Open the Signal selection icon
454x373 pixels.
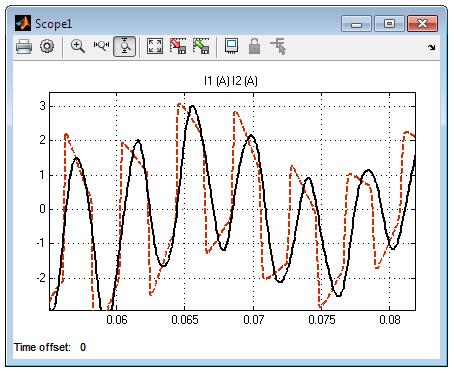pos(278,46)
